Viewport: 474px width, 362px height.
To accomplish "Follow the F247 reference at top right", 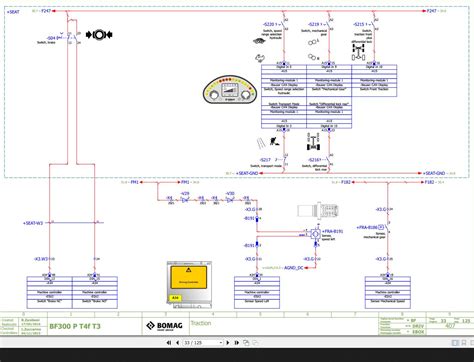I will (432, 11).
